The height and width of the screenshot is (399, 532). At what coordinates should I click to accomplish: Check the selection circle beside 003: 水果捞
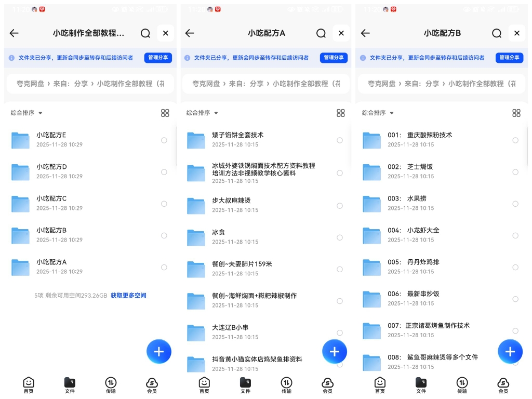(x=515, y=204)
